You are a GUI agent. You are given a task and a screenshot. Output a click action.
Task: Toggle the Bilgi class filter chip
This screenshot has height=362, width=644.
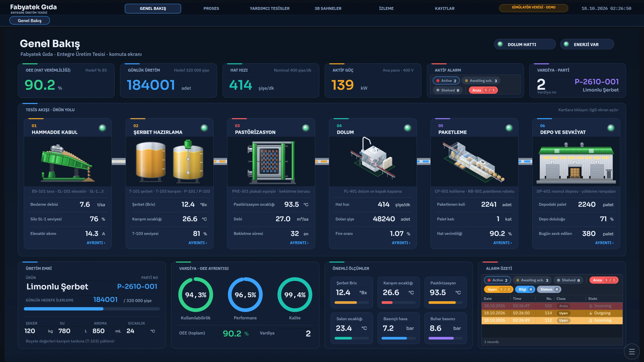click(x=525, y=289)
